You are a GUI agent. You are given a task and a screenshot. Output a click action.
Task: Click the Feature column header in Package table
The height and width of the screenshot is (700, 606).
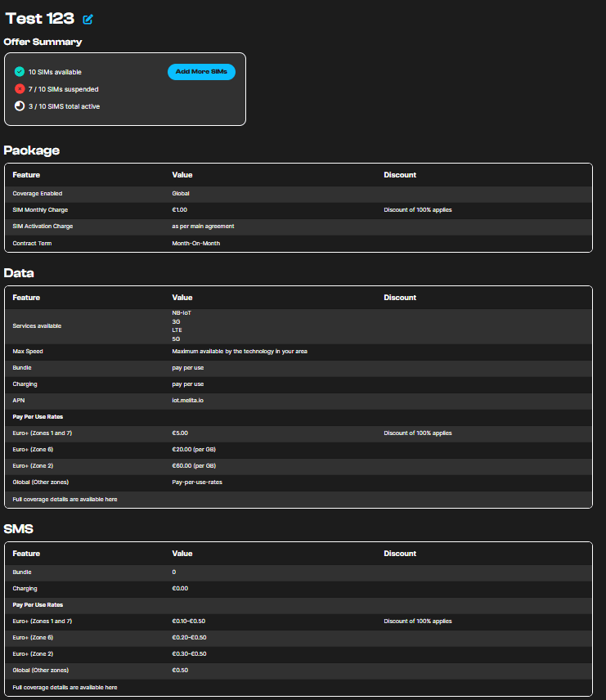(26, 175)
